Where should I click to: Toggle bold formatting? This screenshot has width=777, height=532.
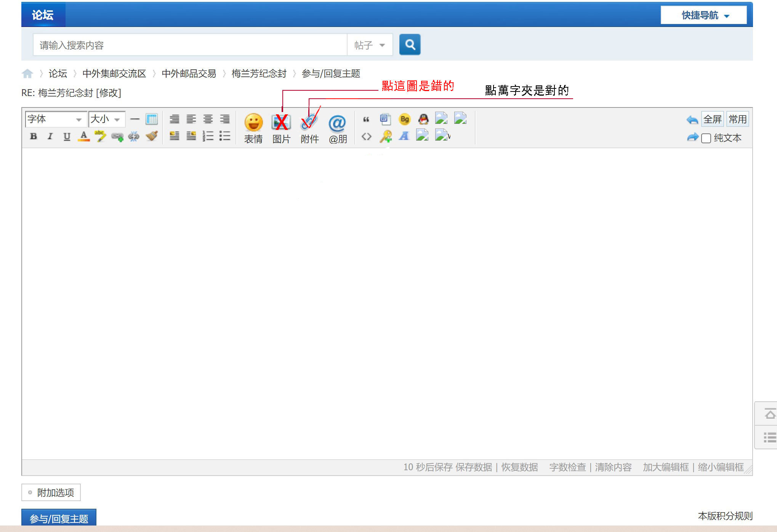click(33, 136)
